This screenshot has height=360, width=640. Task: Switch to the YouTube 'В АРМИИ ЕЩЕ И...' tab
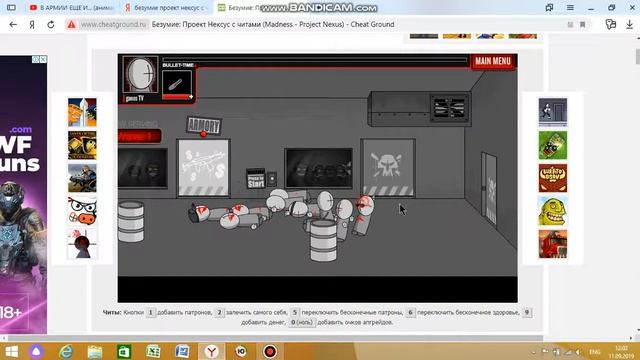[x=71, y=7]
